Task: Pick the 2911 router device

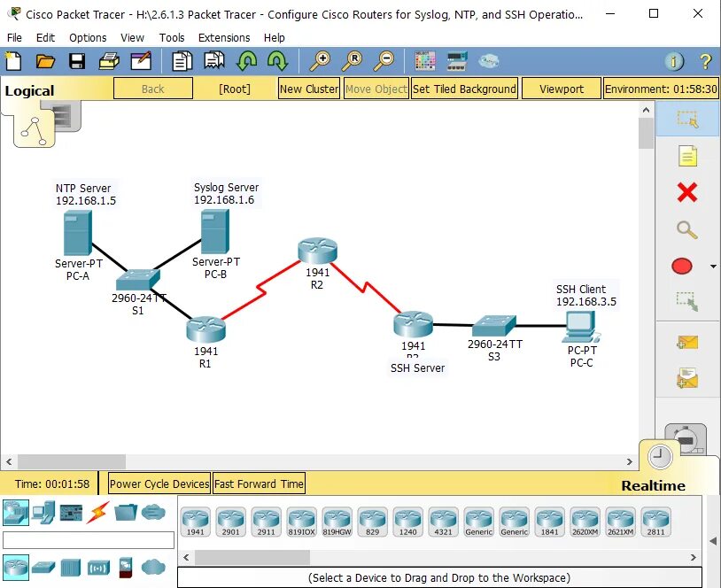Action: tap(266, 522)
